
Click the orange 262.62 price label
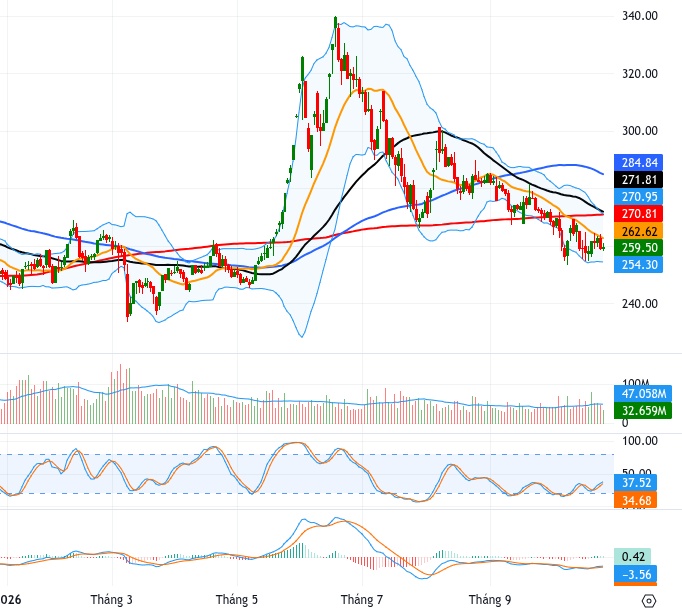639,231
